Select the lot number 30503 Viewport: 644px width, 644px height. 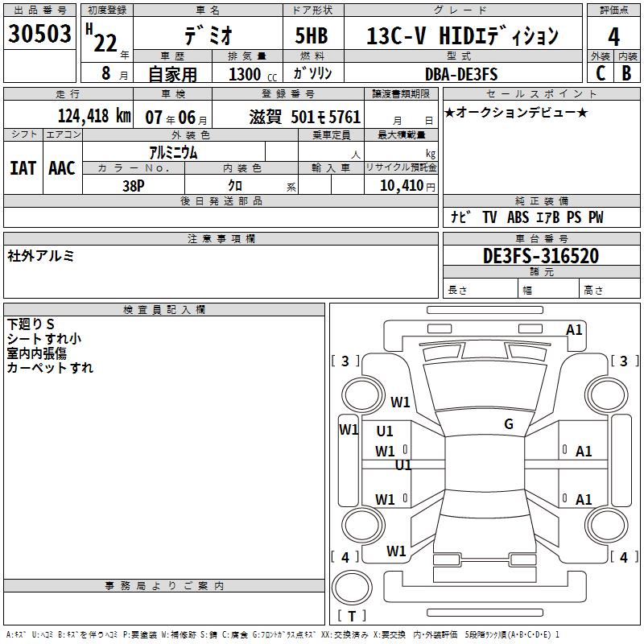click(x=39, y=35)
